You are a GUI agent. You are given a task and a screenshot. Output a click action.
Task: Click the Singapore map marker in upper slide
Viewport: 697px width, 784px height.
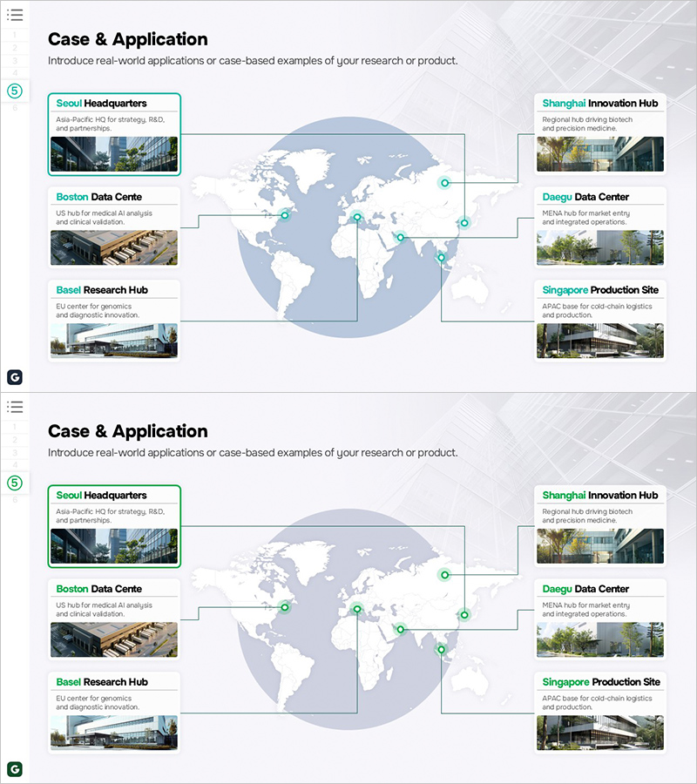(x=442, y=257)
